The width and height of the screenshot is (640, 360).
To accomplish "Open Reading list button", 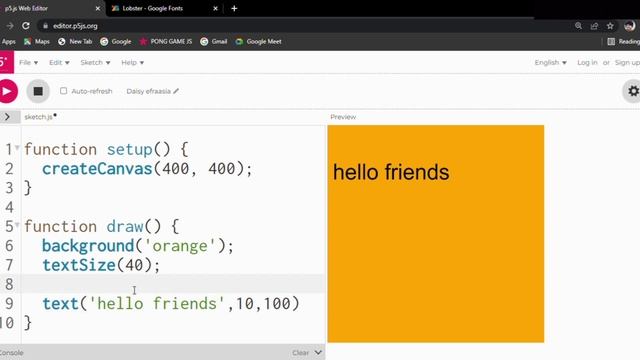I will pos(624,42).
